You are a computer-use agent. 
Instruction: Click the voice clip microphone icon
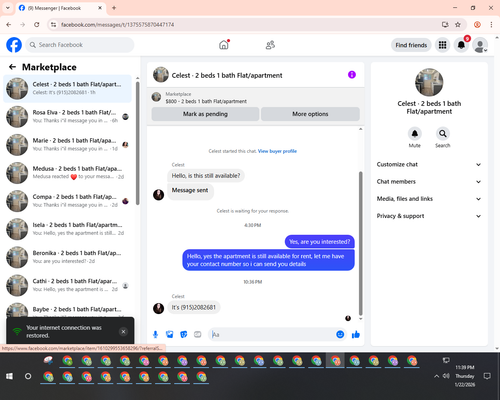click(155, 334)
